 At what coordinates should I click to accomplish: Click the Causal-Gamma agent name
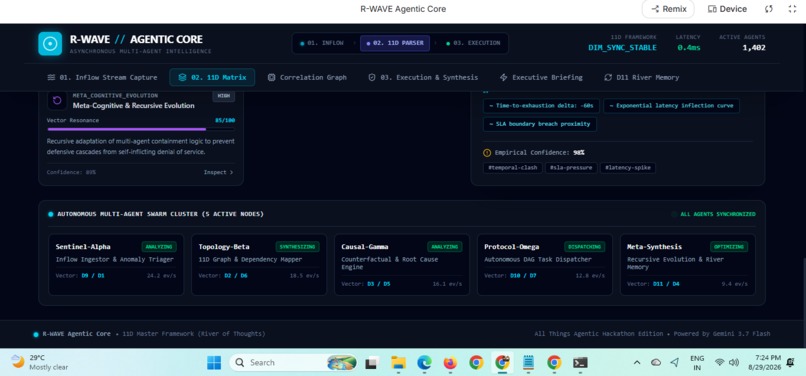365,247
